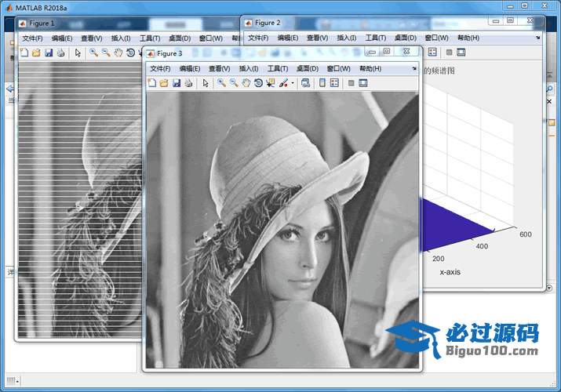Image resolution: width=561 pixels, height=392 pixels.
Task: Enable the Pan hand tool in Figure 1
Action: (x=118, y=53)
